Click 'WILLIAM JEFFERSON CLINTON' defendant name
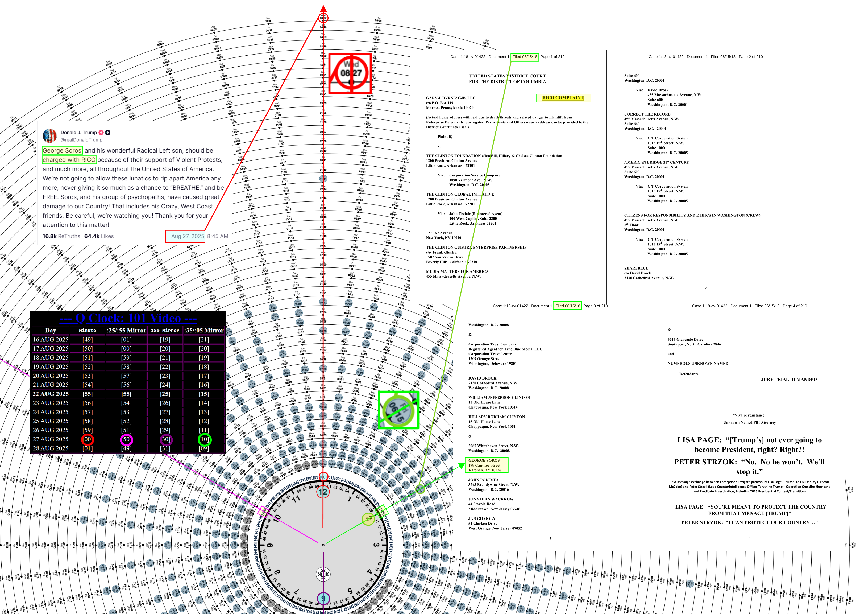The height and width of the screenshot is (614, 868). click(499, 398)
